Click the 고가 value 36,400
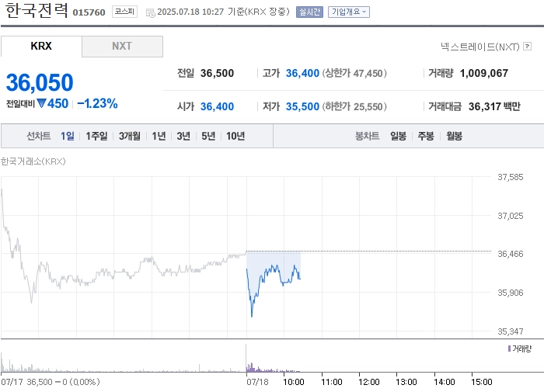The image size is (544, 392). (302, 73)
